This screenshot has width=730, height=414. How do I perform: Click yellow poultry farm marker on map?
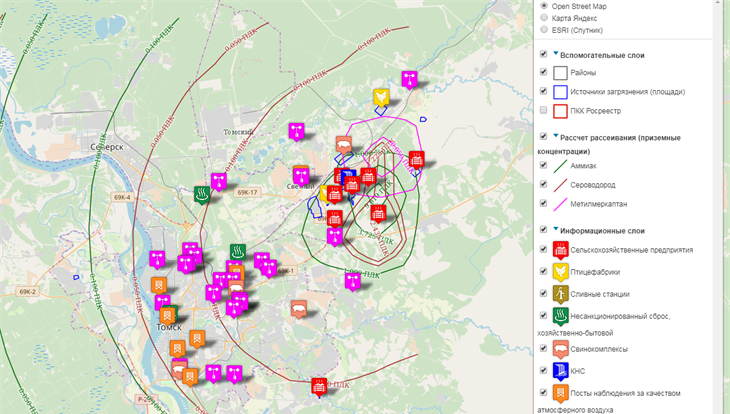click(x=381, y=98)
